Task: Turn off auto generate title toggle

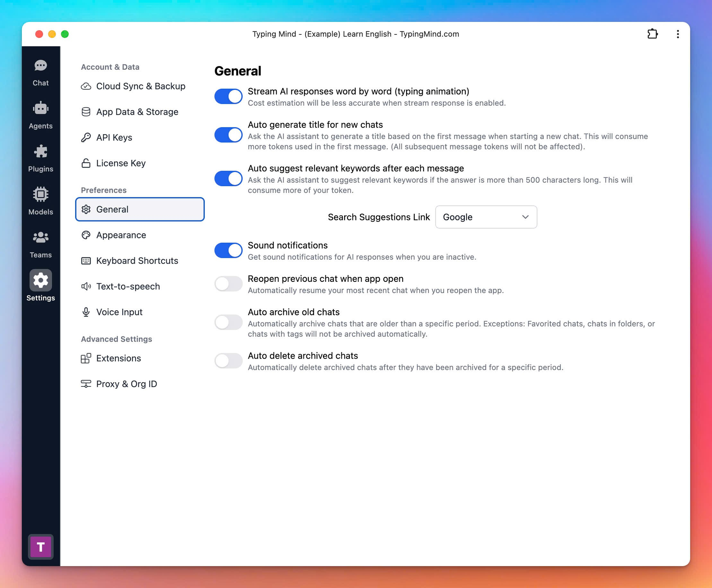Action: [228, 135]
